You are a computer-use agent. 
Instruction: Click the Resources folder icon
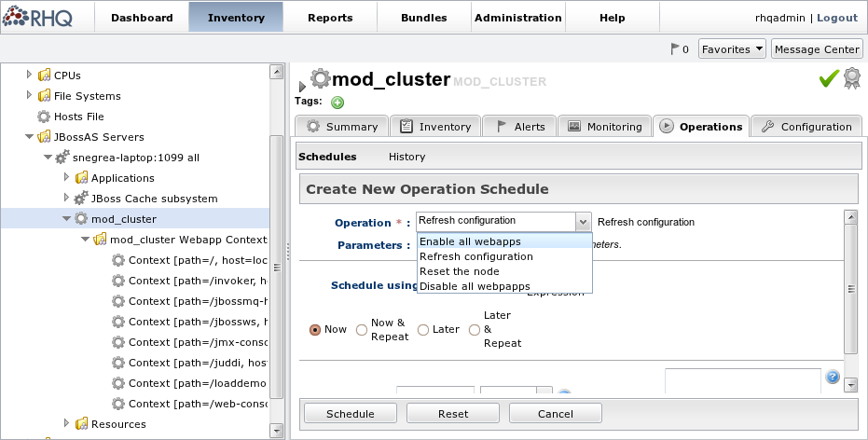pos(81,424)
